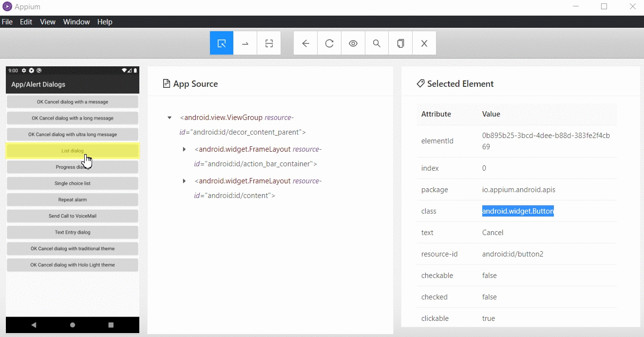Click the App/Alert Dialogs title in phone
This screenshot has height=337, width=644.
[38, 84]
